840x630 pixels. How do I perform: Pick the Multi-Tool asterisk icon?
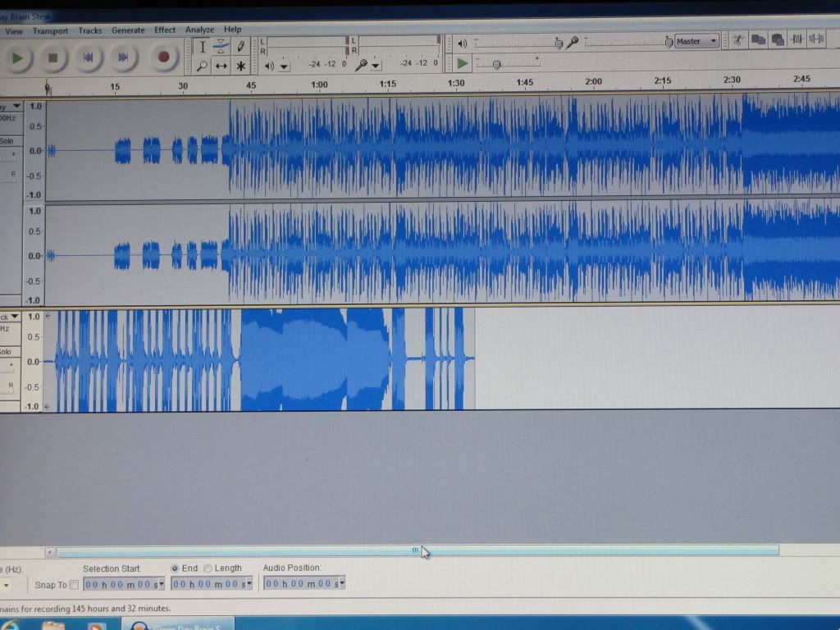click(x=240, y=66)
